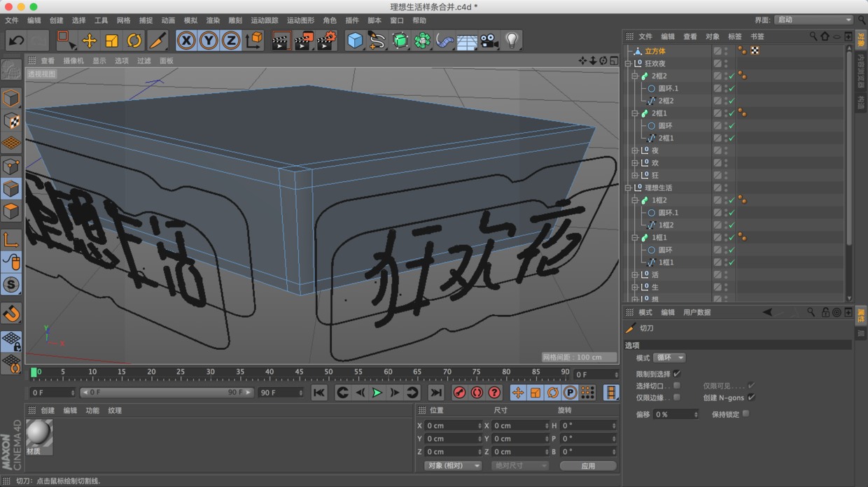Open the 用户数据 menu in attributes

(696, 313)
